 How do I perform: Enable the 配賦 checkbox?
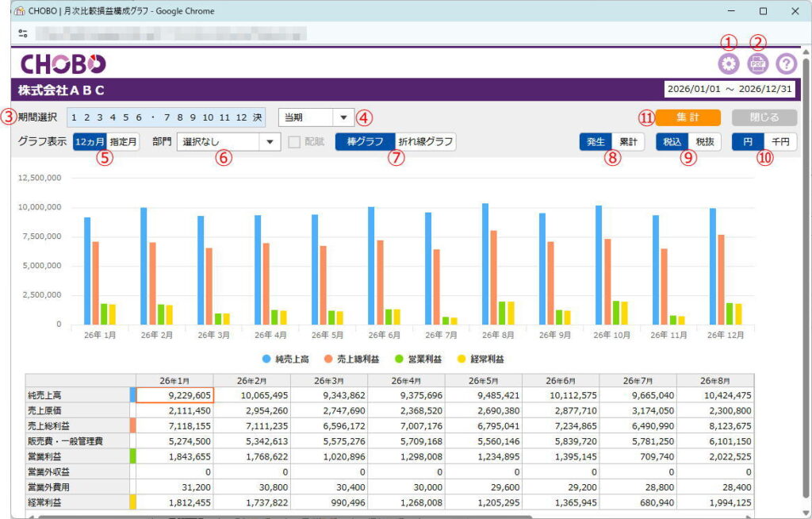[x=294, y=142]
